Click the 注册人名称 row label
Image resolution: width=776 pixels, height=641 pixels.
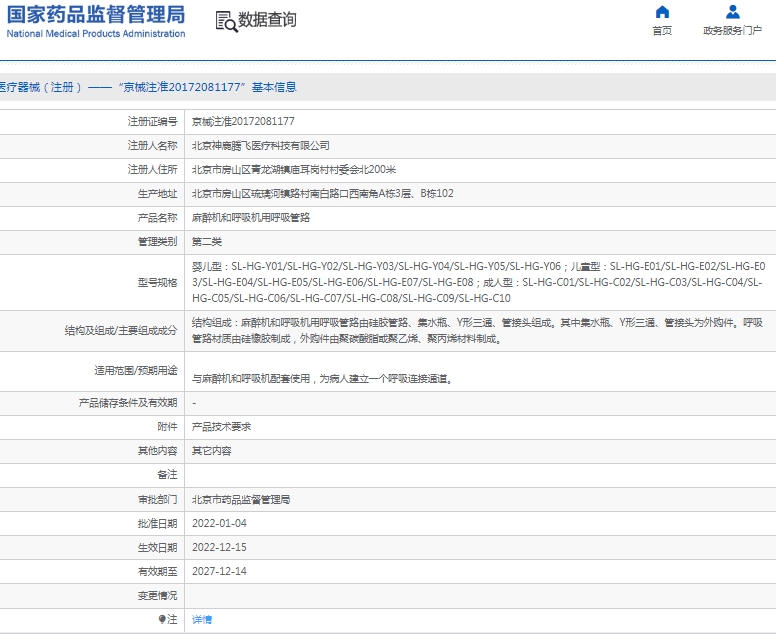click(x=152, y=146)
